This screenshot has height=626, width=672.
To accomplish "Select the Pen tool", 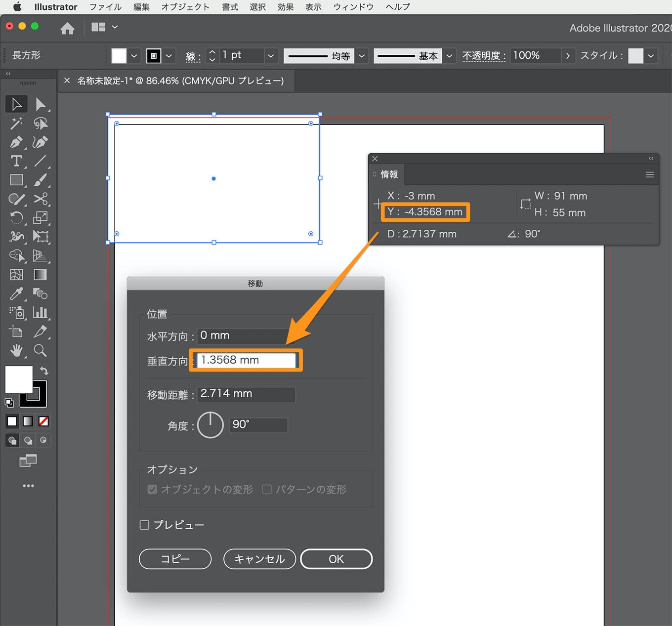I will tap(16, 142).
